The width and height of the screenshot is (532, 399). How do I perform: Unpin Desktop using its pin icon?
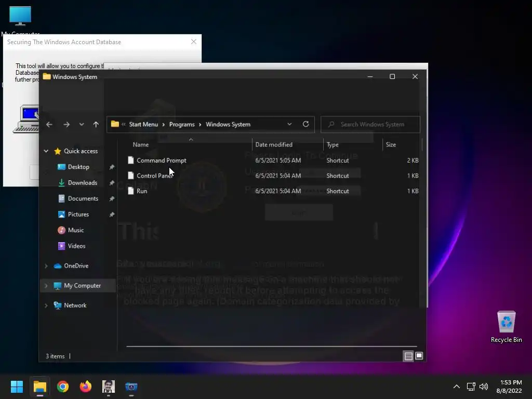tap(112, 167)
